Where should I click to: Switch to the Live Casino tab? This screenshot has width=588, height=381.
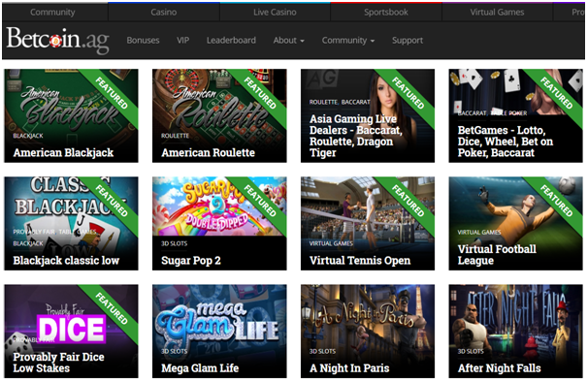coord(275,12)
